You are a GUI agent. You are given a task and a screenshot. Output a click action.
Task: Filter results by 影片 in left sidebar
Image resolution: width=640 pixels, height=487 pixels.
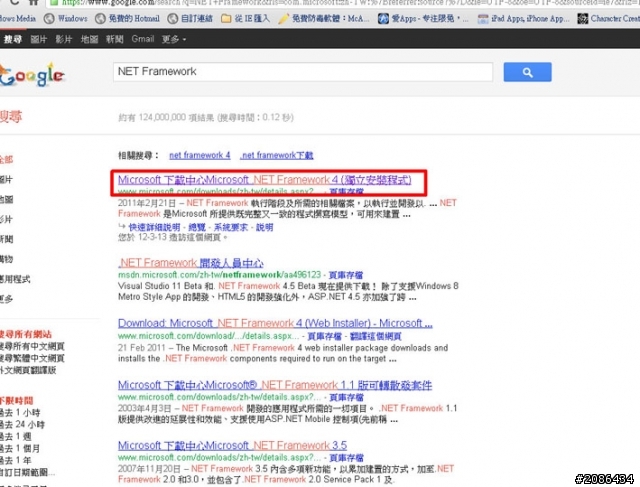click(7, 219)
